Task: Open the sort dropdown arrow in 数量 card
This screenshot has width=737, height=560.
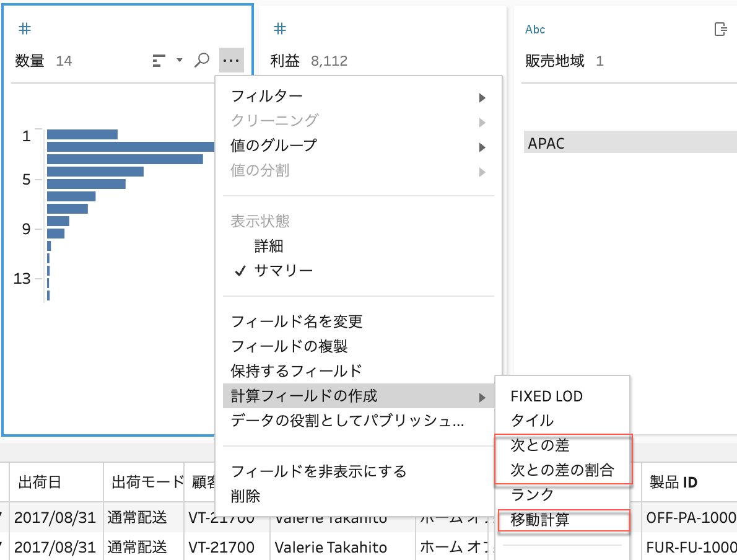Action: [179, 60]
